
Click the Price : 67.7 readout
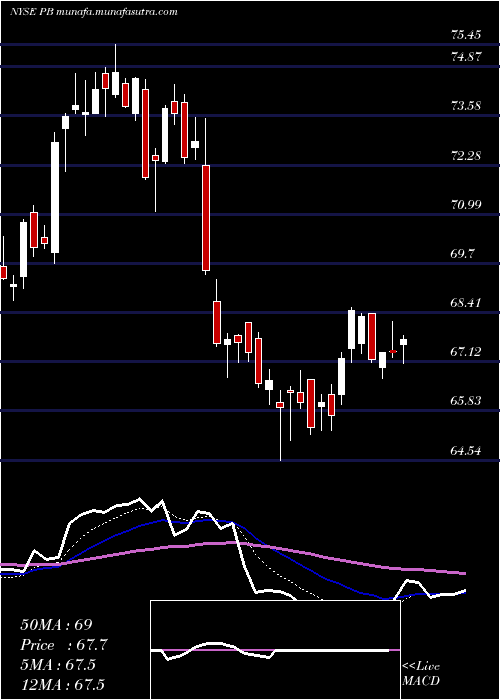[64, 645]
